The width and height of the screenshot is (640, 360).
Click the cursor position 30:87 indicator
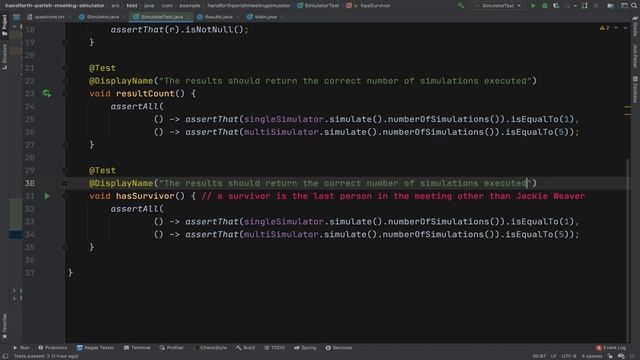pos(539,356)
